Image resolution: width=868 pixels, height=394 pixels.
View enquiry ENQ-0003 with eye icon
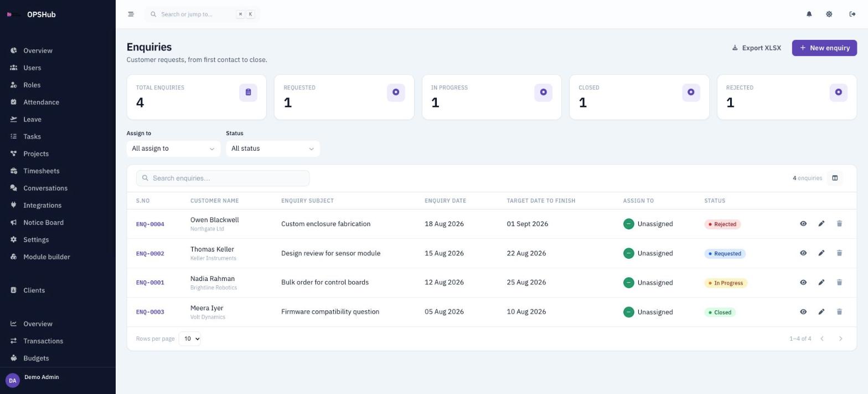point(803,312)
